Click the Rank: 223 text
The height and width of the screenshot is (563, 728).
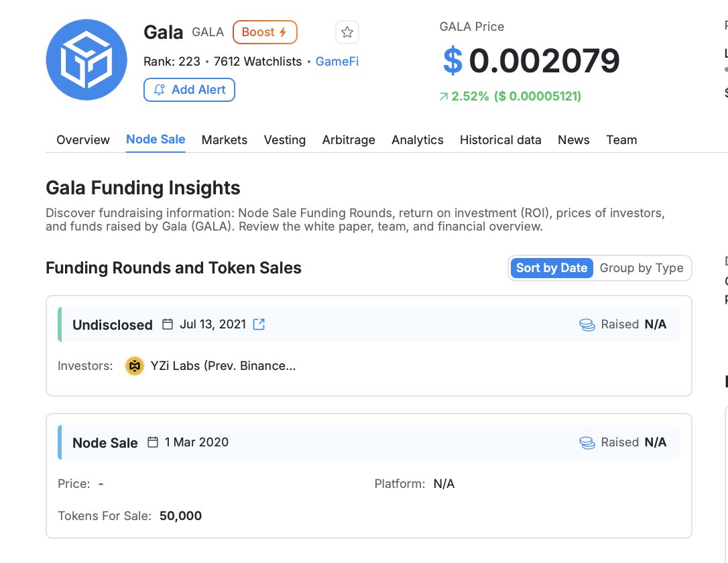(x=172, y=61)
